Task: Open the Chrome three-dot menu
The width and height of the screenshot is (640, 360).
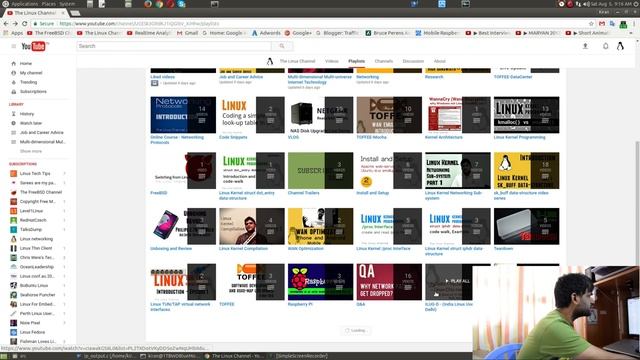Action: pos(635,24)
